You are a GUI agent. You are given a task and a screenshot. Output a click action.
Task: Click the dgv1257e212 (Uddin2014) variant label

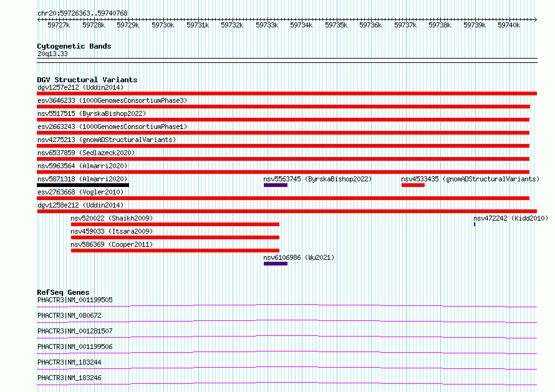point(80,87)
